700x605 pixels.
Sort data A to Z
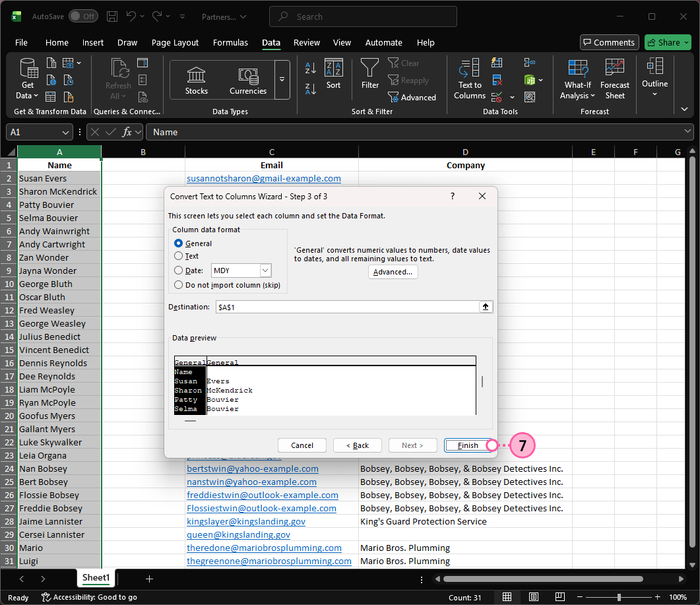pos(310,69)
